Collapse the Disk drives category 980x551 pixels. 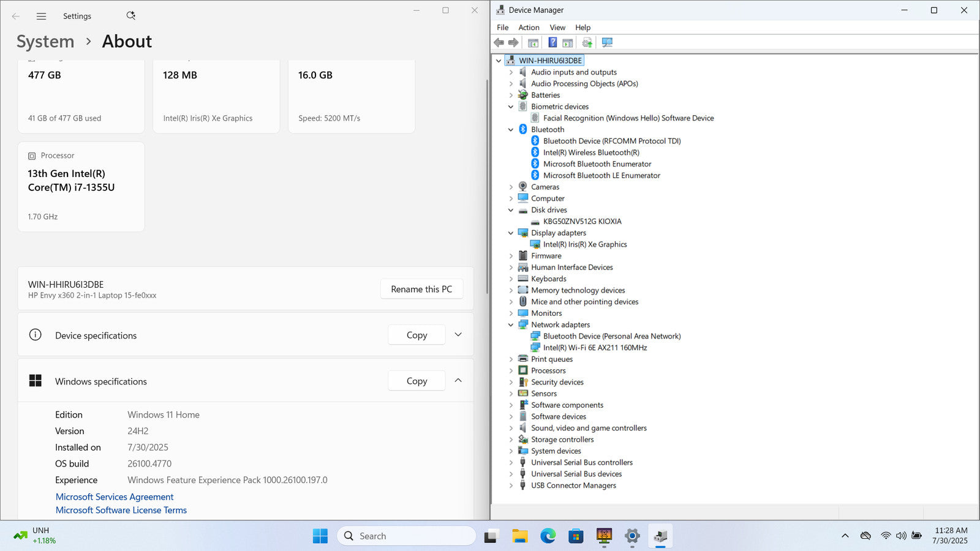click(511, 210)
